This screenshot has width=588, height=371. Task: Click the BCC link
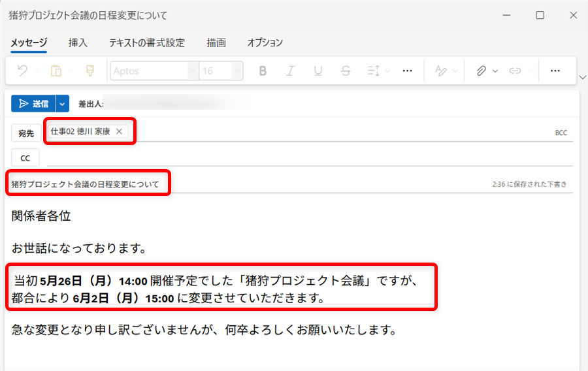561,133
